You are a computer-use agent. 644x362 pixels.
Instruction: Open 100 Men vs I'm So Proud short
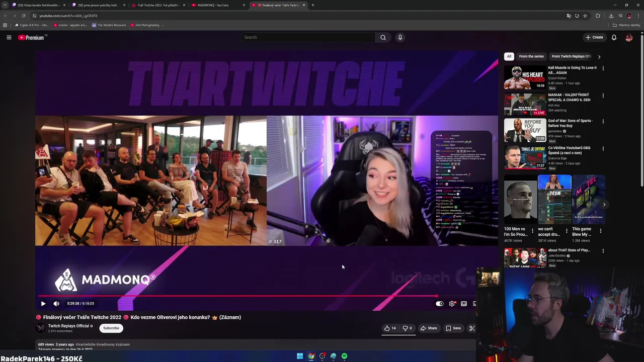click(520, 200)
